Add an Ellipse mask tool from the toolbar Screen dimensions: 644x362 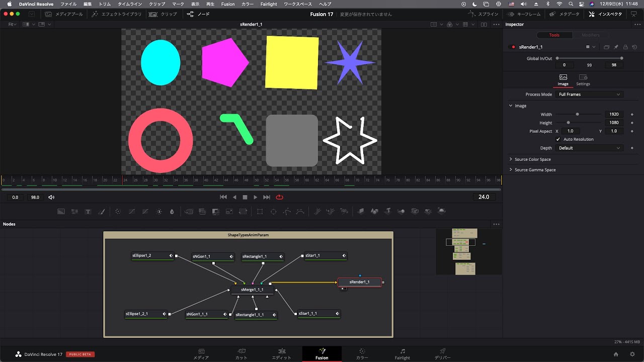click(x=273, y=212)
